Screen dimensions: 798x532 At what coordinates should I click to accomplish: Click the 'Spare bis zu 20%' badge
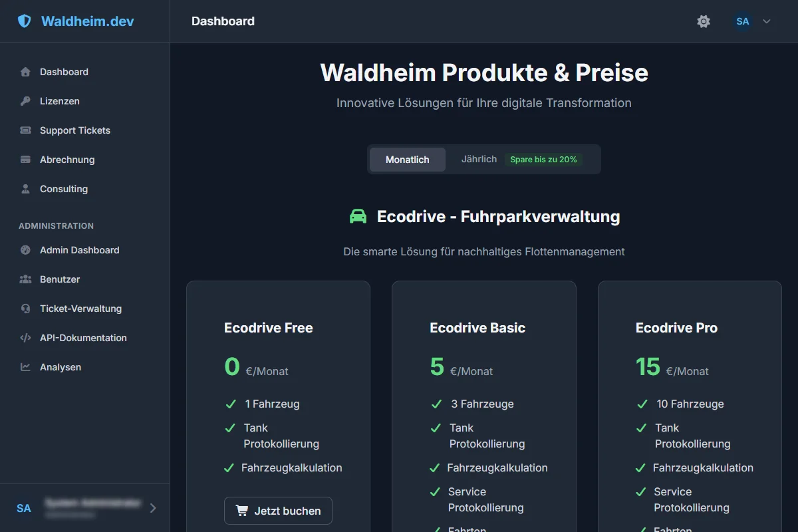543,160
